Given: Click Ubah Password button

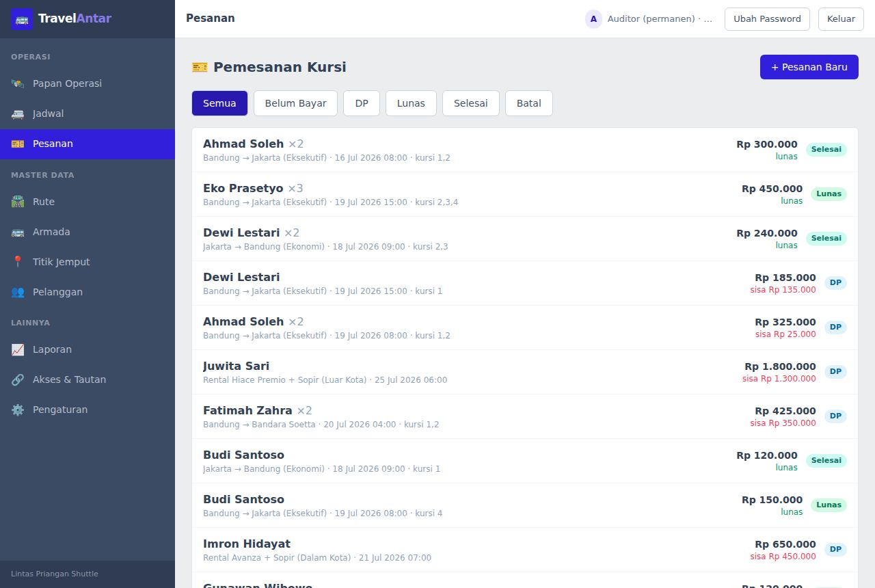Looking at the screenshot, I should coord(767,19).
